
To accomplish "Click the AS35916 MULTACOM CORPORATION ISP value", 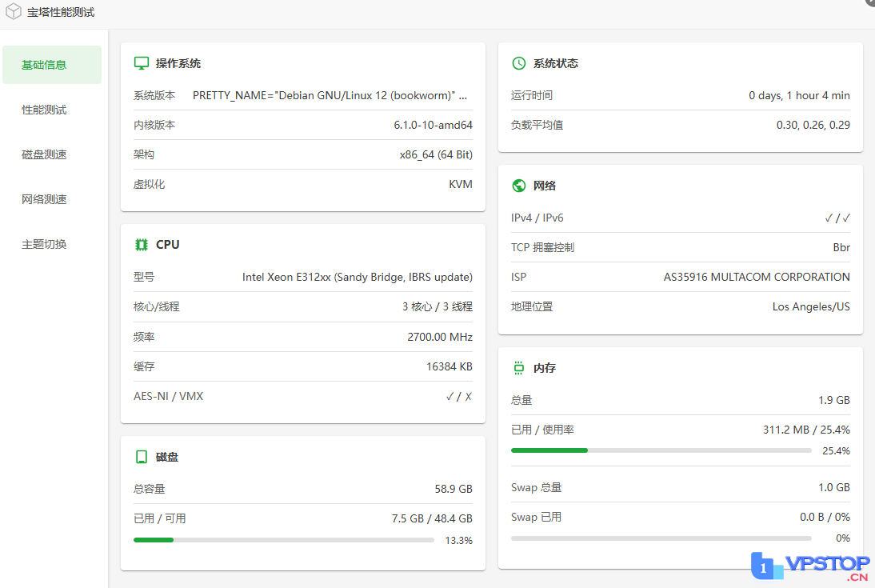I will coord(757,277).
